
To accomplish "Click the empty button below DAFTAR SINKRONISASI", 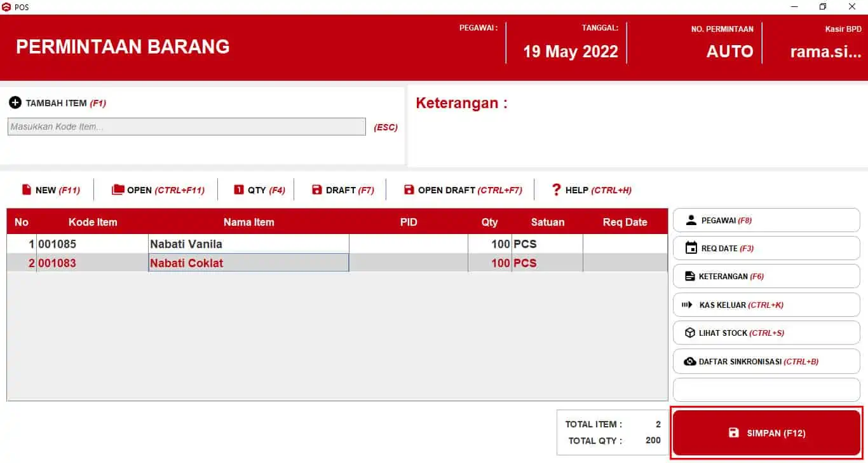I will [766, 390].
